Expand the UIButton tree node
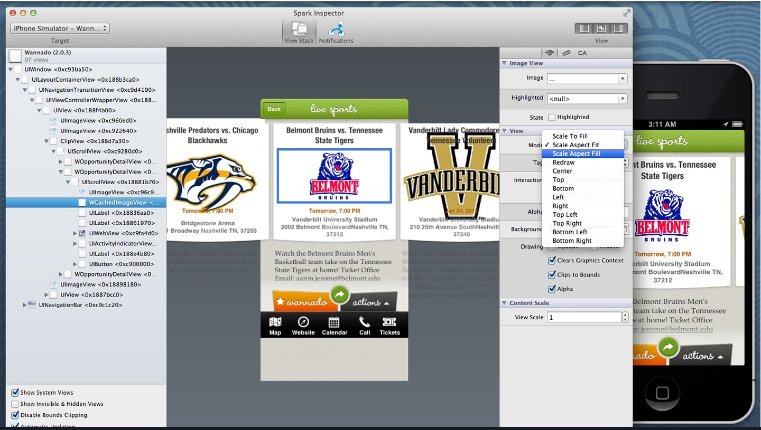761x430 pixels. coord(75,264)
